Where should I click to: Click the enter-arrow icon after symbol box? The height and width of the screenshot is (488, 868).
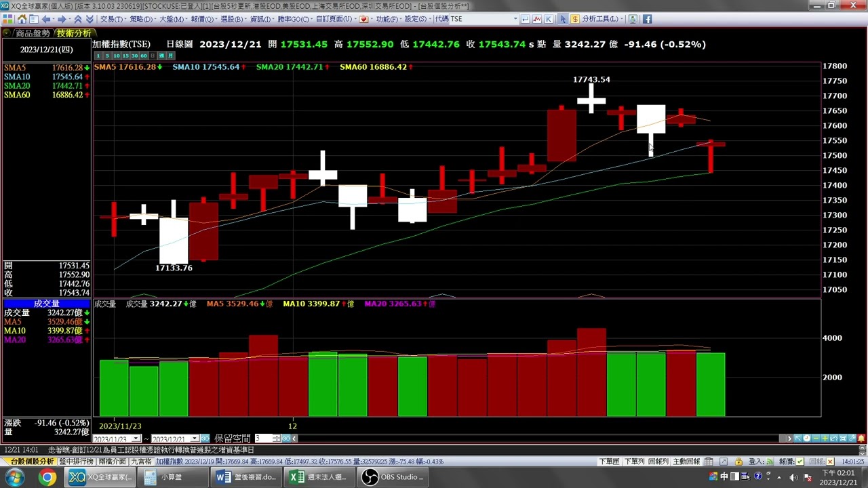click(x=525, y=19)
